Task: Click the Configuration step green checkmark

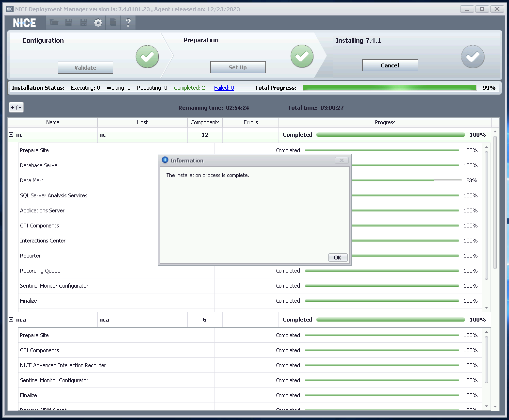Action: click(147, 57)
